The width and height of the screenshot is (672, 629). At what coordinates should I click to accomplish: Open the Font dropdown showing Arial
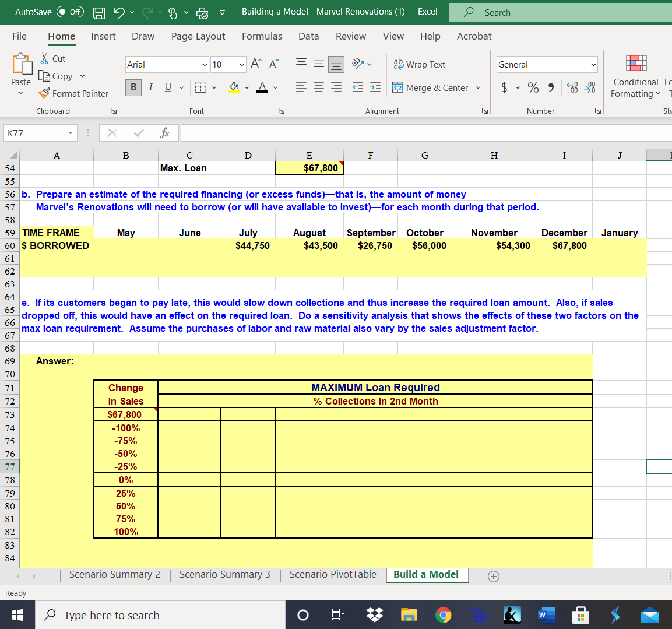point(166,64)
